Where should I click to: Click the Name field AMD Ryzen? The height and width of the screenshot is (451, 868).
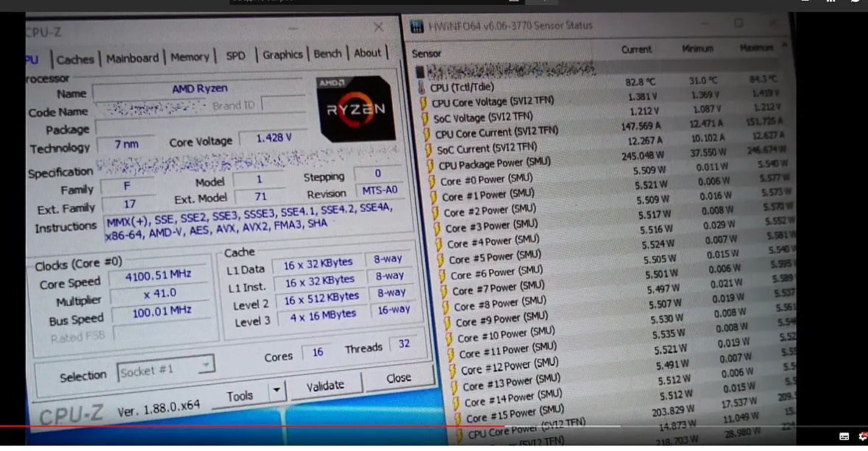[x=199, y=89]
